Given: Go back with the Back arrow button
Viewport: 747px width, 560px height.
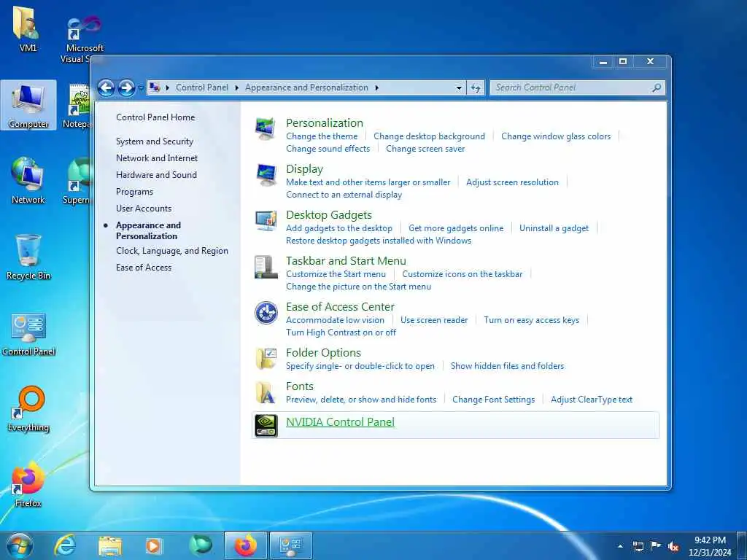Looking at the screenshot, I should click(x=107, y=87).
